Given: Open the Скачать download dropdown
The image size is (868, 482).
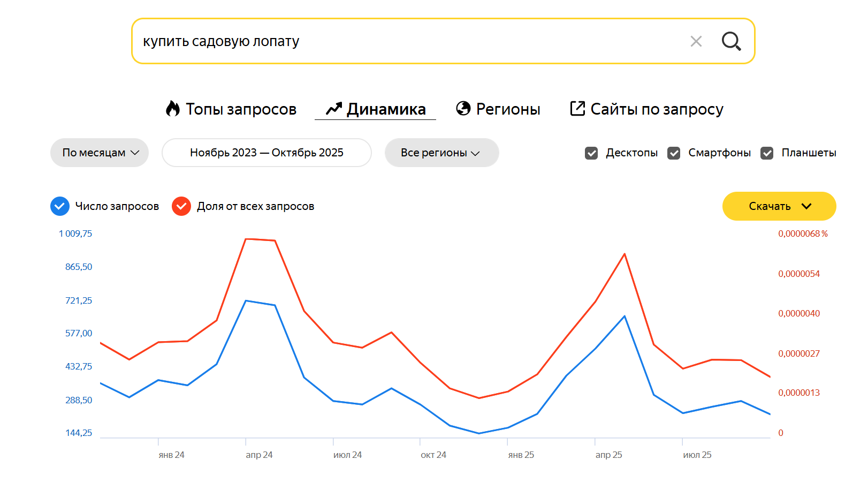Looking at the screenshot, I should click(x=779, y=206).
